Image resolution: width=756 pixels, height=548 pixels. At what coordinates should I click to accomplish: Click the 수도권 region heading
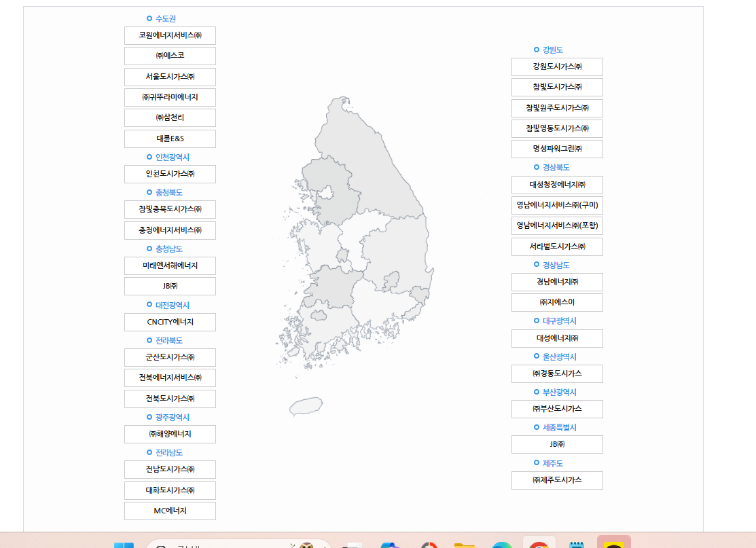click(165, 19)
